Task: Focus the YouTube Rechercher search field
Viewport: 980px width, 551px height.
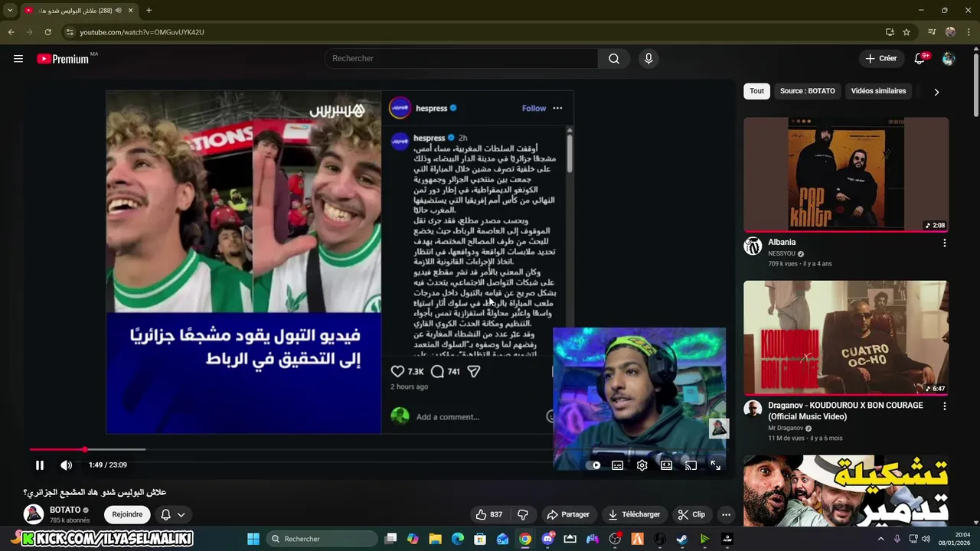Action: point(461,59)
